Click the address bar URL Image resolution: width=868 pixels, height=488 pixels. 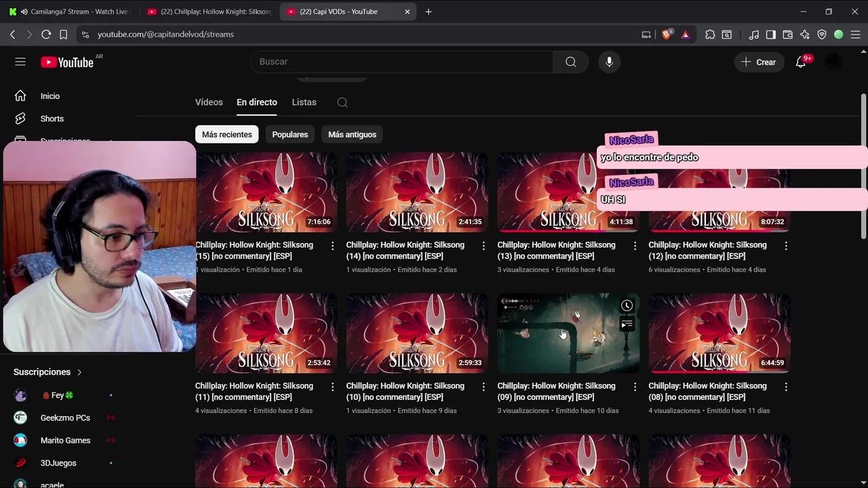(x=165, y=35)
